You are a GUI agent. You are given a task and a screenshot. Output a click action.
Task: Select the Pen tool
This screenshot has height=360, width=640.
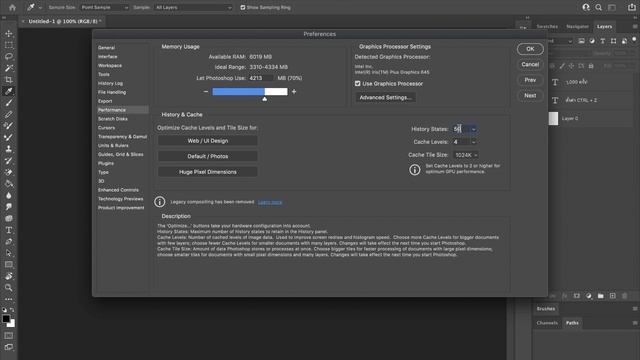(9, 242)
